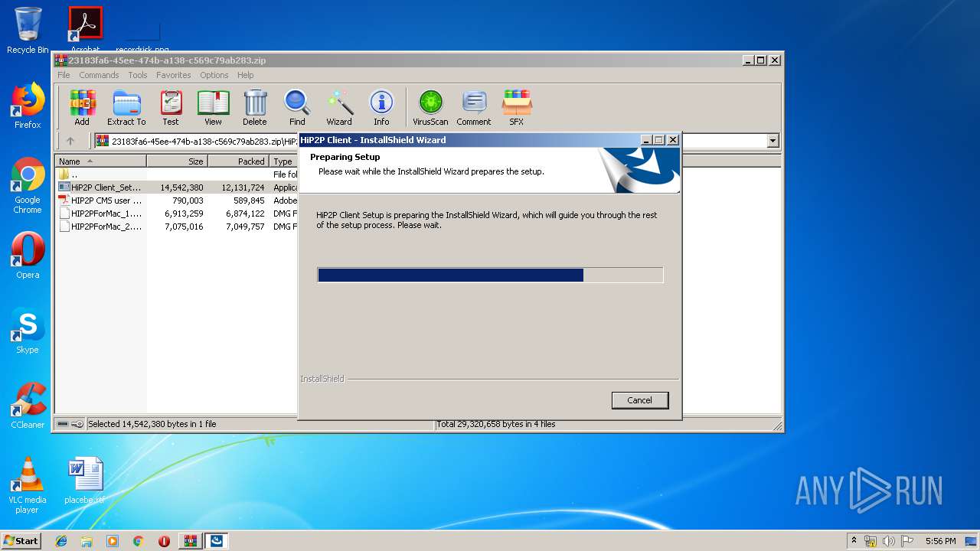Image resolution: width=980 pixels, height=551 pixels.
Task: Click the 14,542,380 size cell
Action: [181, 187]
